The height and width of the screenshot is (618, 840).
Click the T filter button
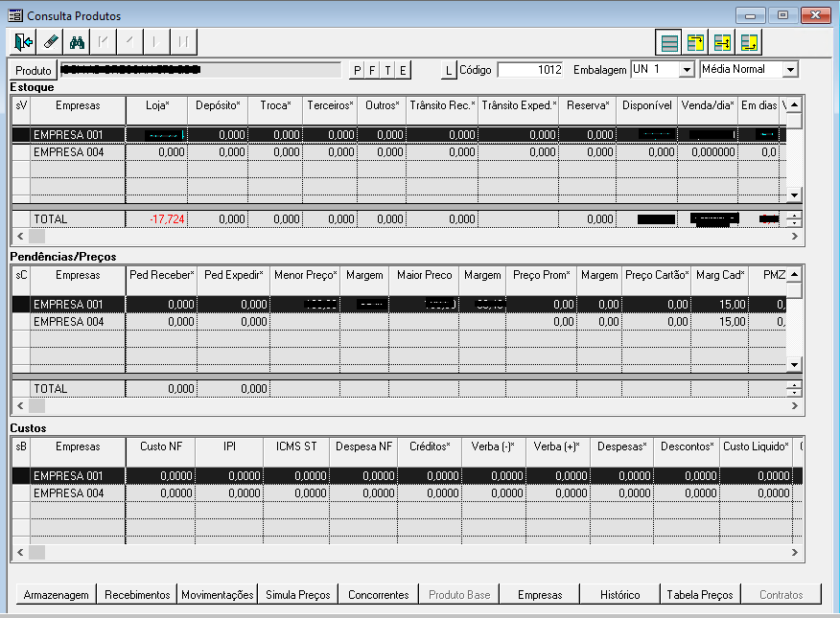pos(387,70)
